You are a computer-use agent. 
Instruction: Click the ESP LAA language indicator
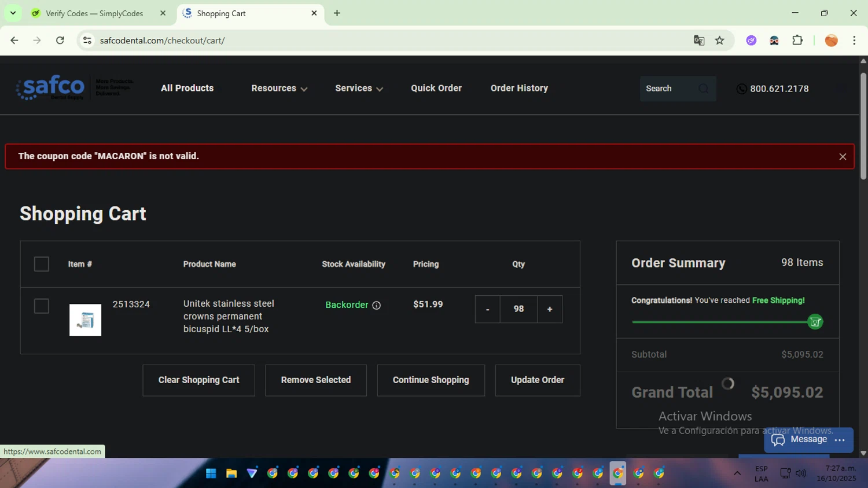tap(762, 474)
